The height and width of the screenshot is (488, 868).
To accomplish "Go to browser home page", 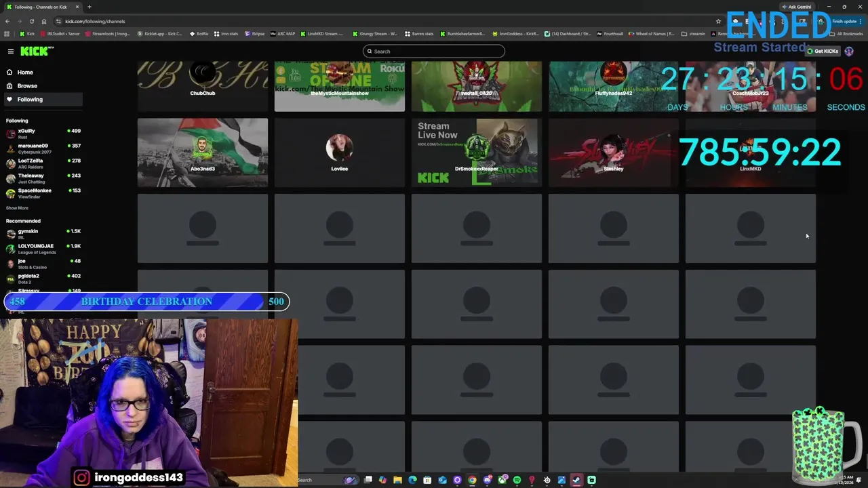I will tap(44, 21).
